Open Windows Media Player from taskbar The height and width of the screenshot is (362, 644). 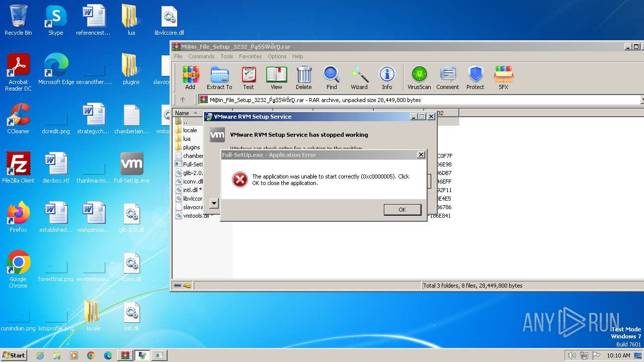(x=74, y=355)
